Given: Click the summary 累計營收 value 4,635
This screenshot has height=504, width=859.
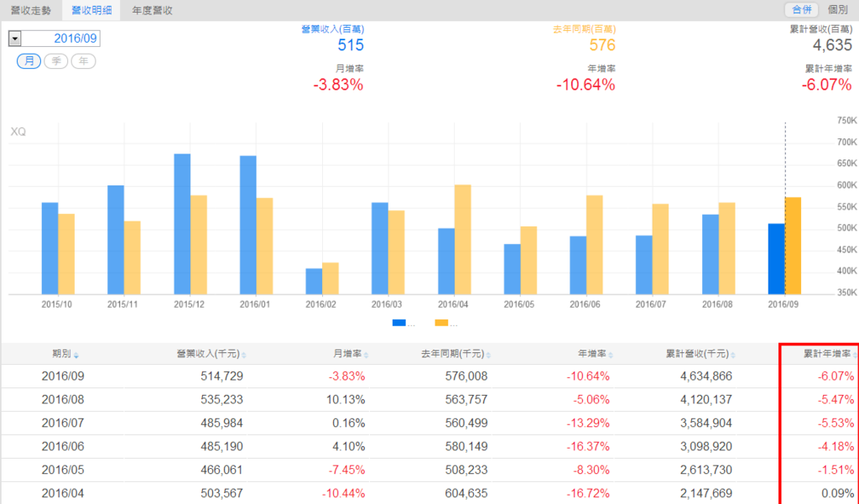Looking at the screenshot, I should (x=832, y=45).
